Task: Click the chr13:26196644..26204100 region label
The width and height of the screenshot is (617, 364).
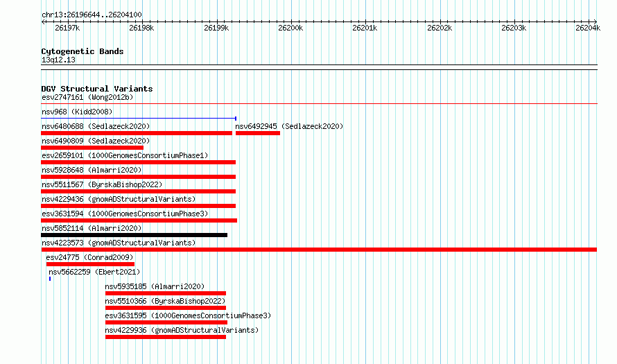Action: tap(92, 15)
